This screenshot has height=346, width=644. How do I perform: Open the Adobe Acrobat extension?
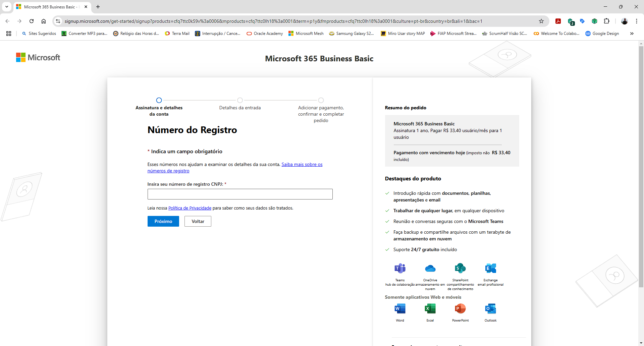point(558,21)
